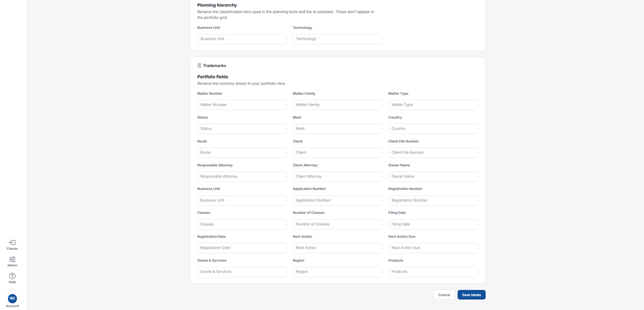Focus the Client Attorney input

[338, 176]
